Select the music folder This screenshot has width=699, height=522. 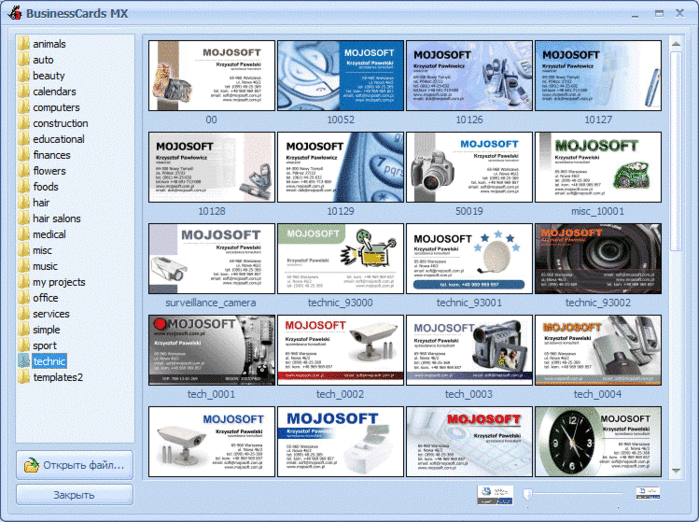[37, 266]
